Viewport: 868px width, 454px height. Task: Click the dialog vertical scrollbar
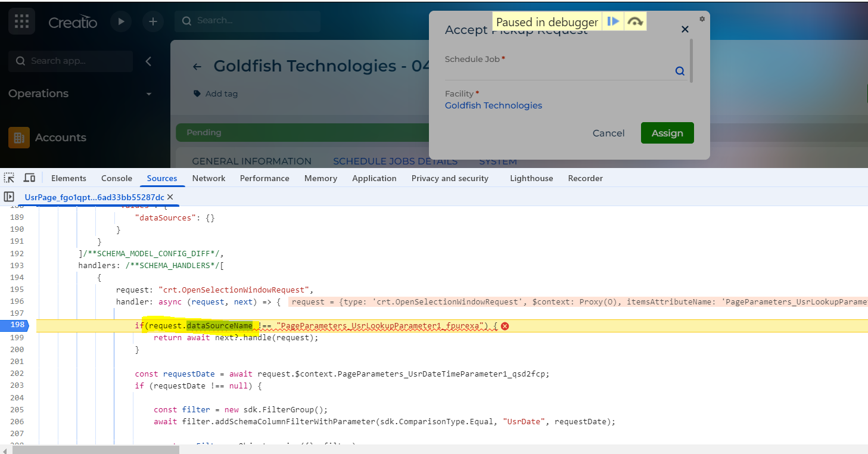pos(692,61)
